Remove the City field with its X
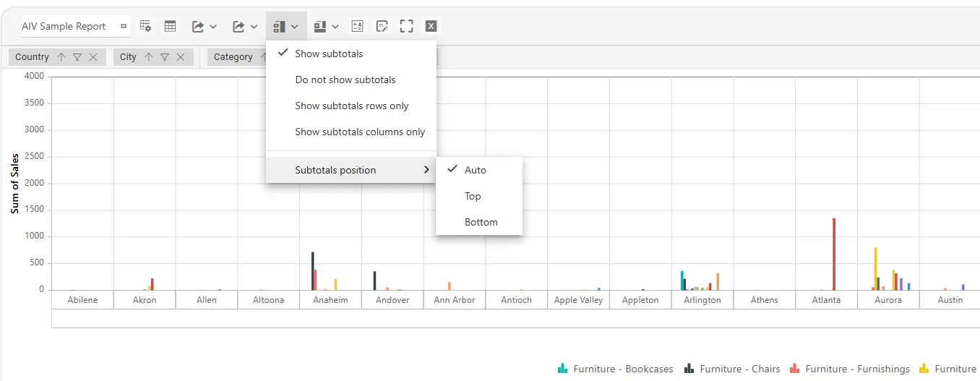Screen dimensions: 980x381 click(x=181, y=57)
